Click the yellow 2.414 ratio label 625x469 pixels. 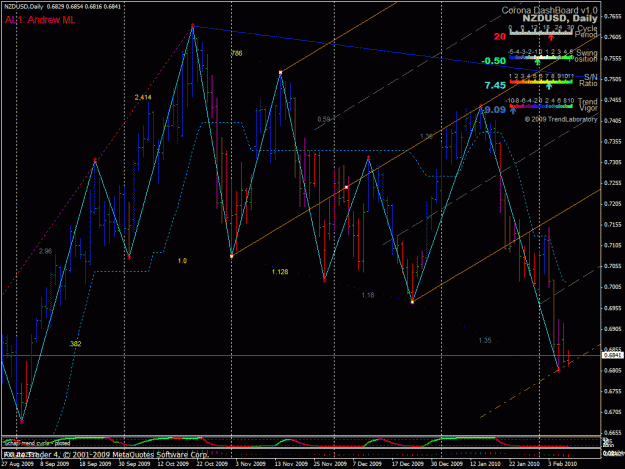[x=143, y=97]
